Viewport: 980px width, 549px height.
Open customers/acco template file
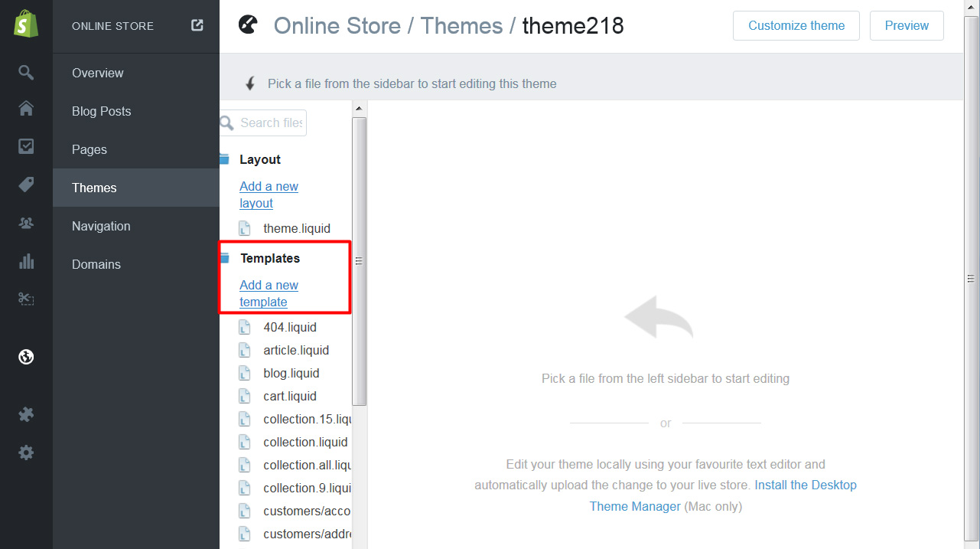click(307, 511)
